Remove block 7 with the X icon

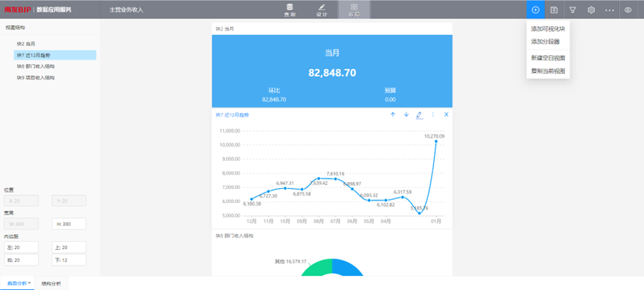pyautogui.click(x=446, y=115)
